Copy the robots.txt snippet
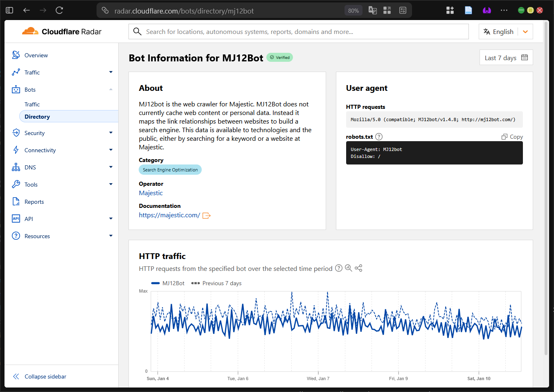This screenshot has height=392, width=554. 512,137
